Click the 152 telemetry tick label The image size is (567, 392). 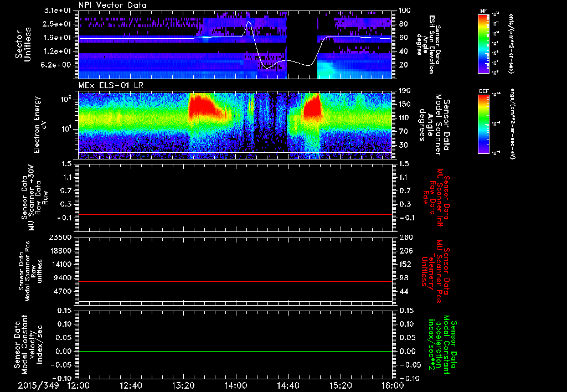coord(405,264)
